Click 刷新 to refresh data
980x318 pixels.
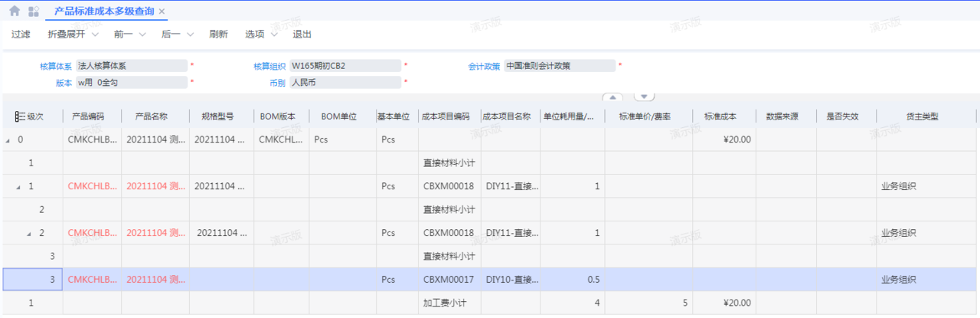pos(218,34)
